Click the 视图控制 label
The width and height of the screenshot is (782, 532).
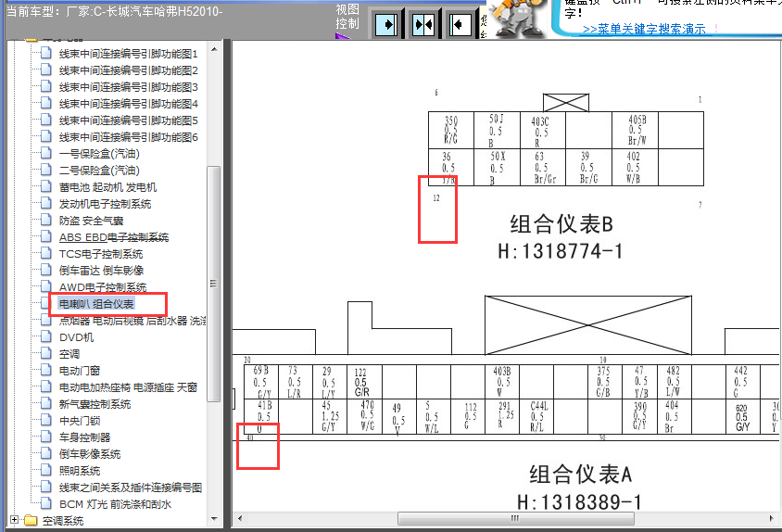(x=347, y=17)
